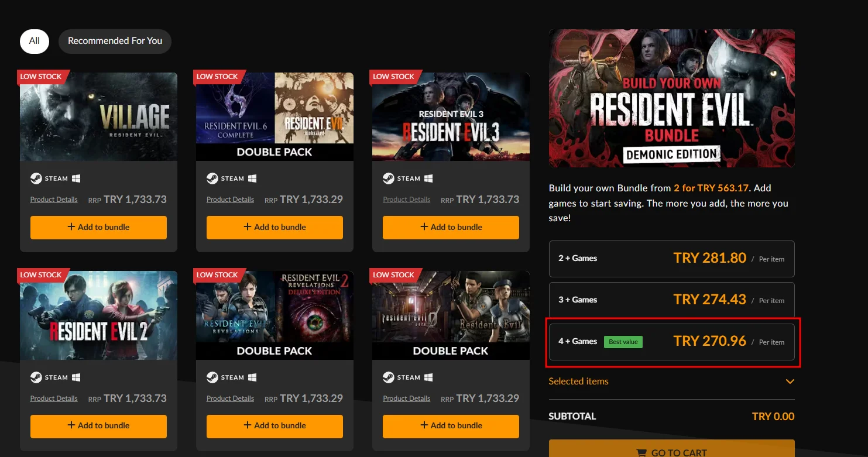Select the 2 + Games pricing tier
Viewport: 868px width, 457px height.
(672, 259)
